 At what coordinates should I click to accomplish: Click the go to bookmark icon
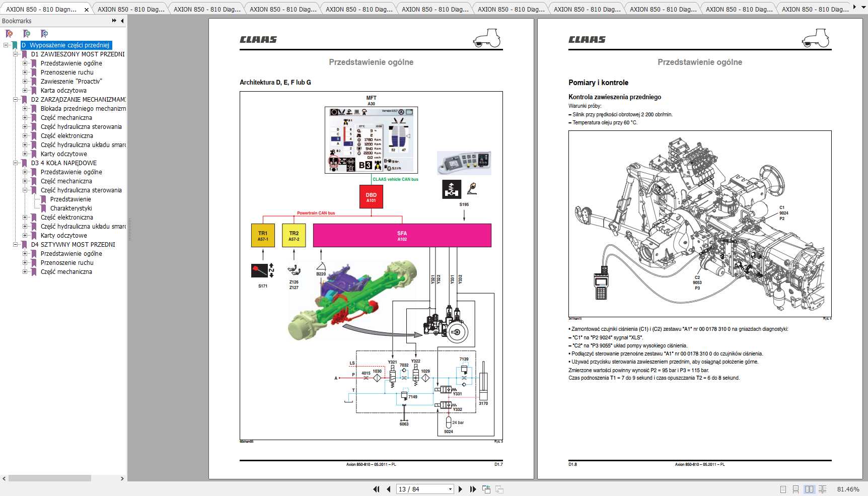[x=44, y=34]
